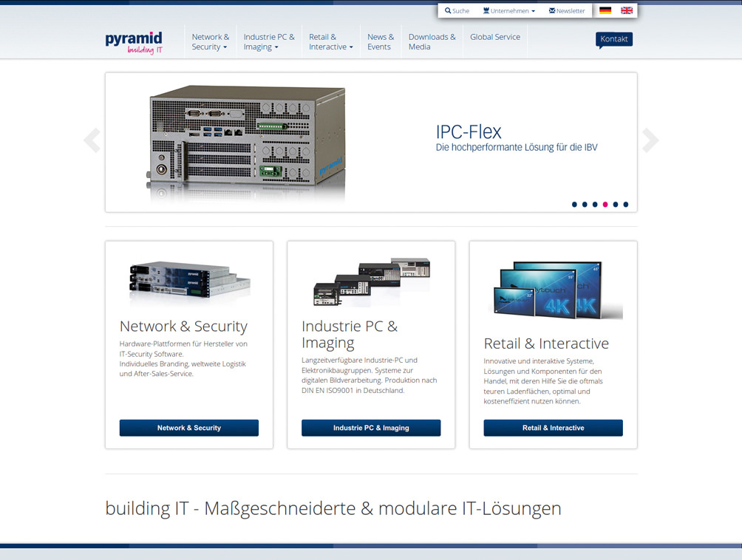Click 'Die hochperformante Lösung für die IBV' subtitle
The image size is (742, 560).
click(517, 148)
